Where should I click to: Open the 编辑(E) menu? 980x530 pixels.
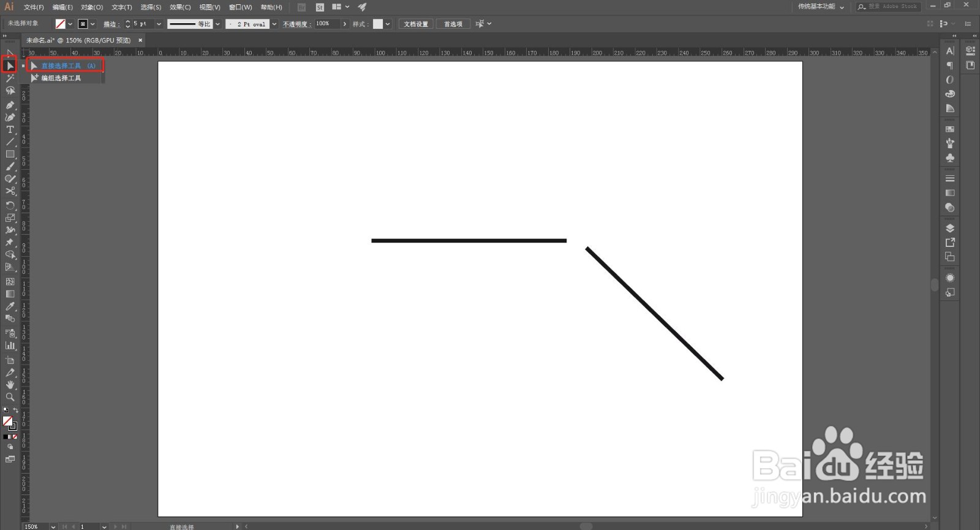pyautogui.click(x=62, y=7)
